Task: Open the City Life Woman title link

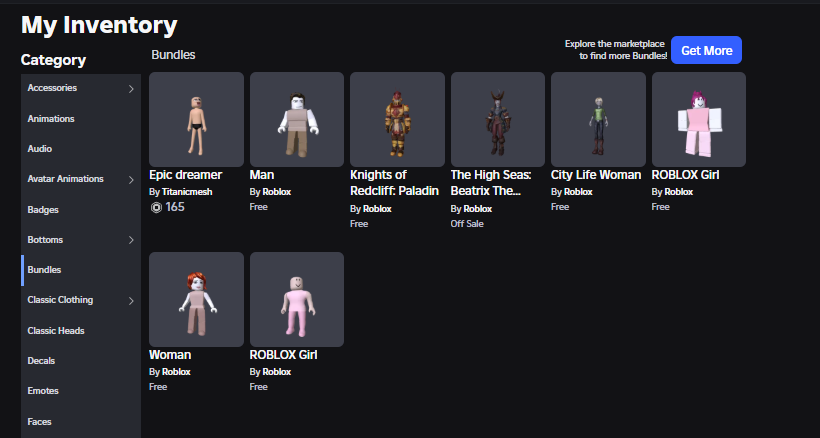Action: 596,175
